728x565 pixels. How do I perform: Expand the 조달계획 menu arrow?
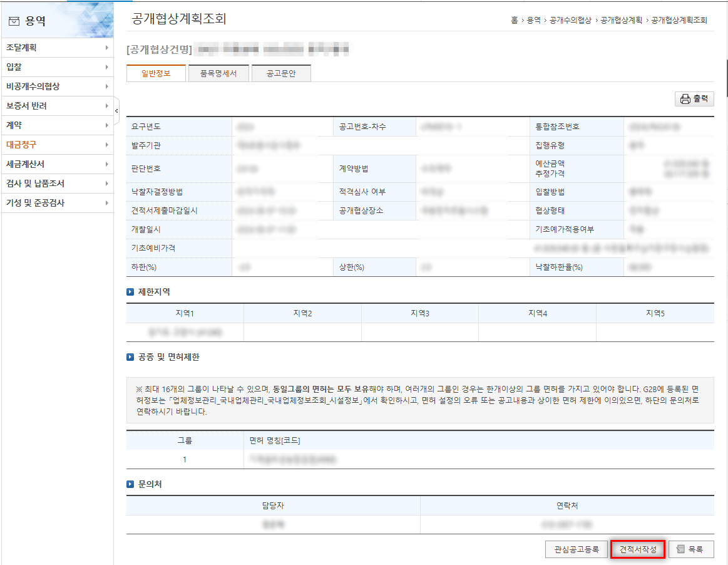tap(108, 48)
